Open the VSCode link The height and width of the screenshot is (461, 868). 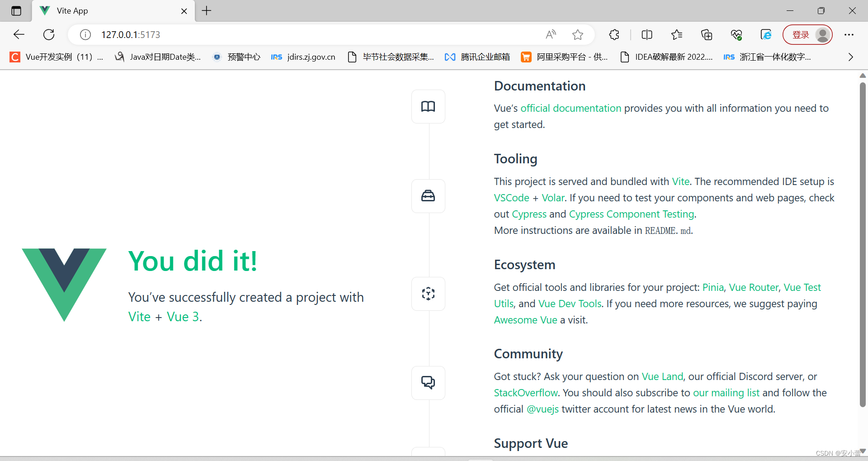tap(511, 198)
